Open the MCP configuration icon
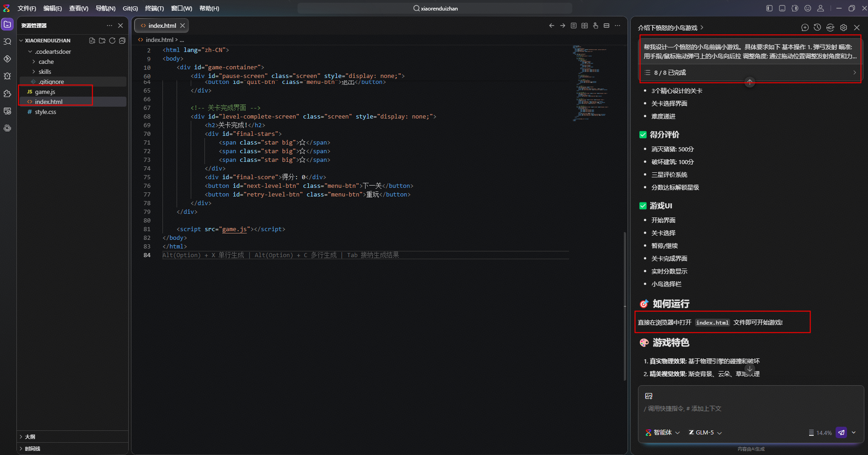The height and width of the screenshot is (455, 868). [x=830, y=27]
